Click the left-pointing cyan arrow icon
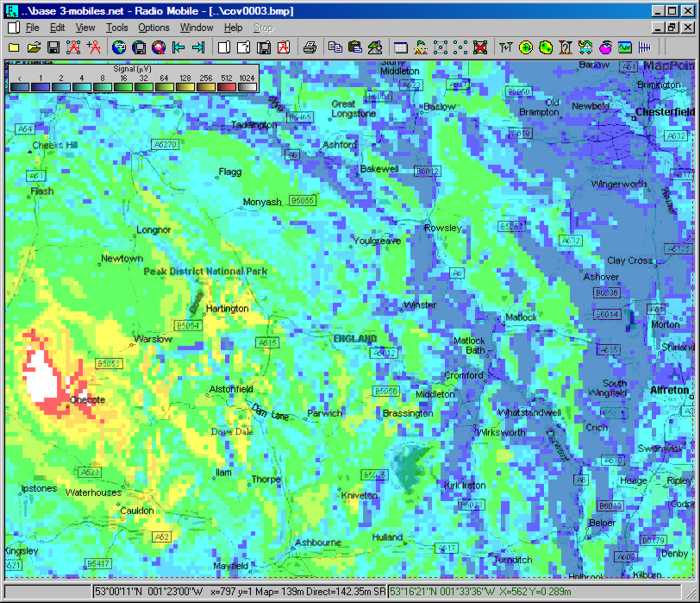This screenshot has width=700, height=603. pos(178,47)
